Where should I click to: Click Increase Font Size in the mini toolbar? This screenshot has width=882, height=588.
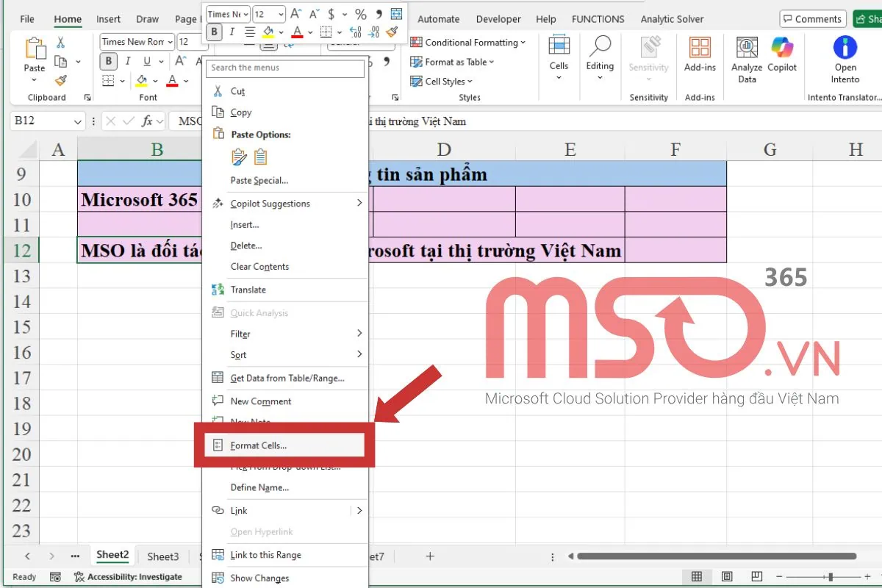coord(295,14)
